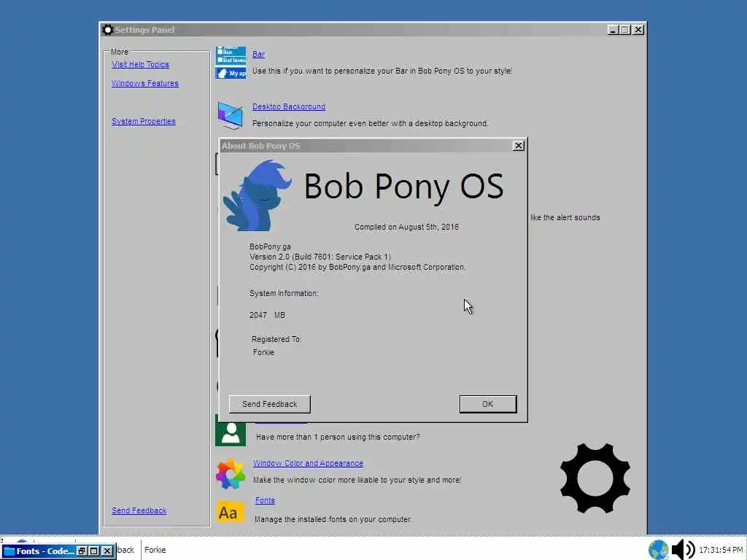Close the About Bob Pony OS dialog
The width and height of the screenshot is (747, 560).
519,146
